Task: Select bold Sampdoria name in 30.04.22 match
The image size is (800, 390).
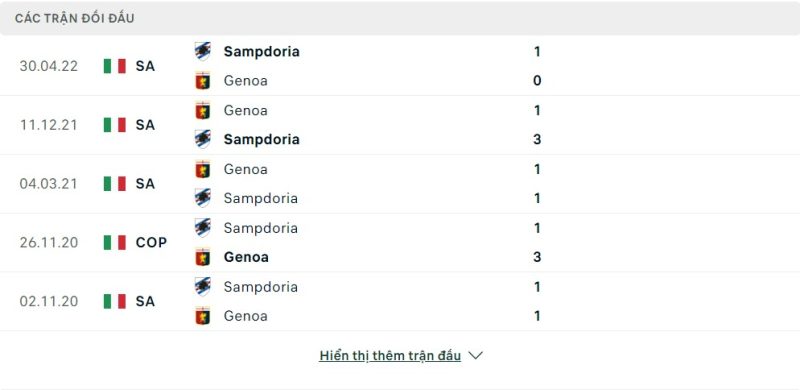Action: click(261, 52)
